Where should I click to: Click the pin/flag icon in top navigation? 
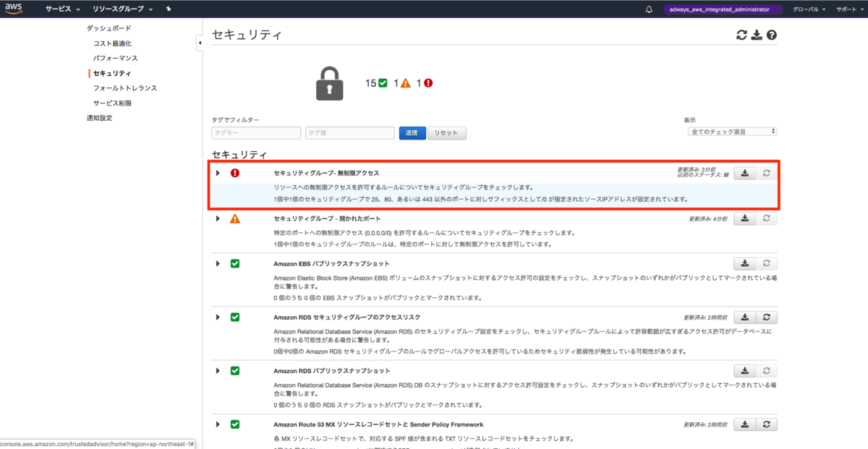pos(166,9)
